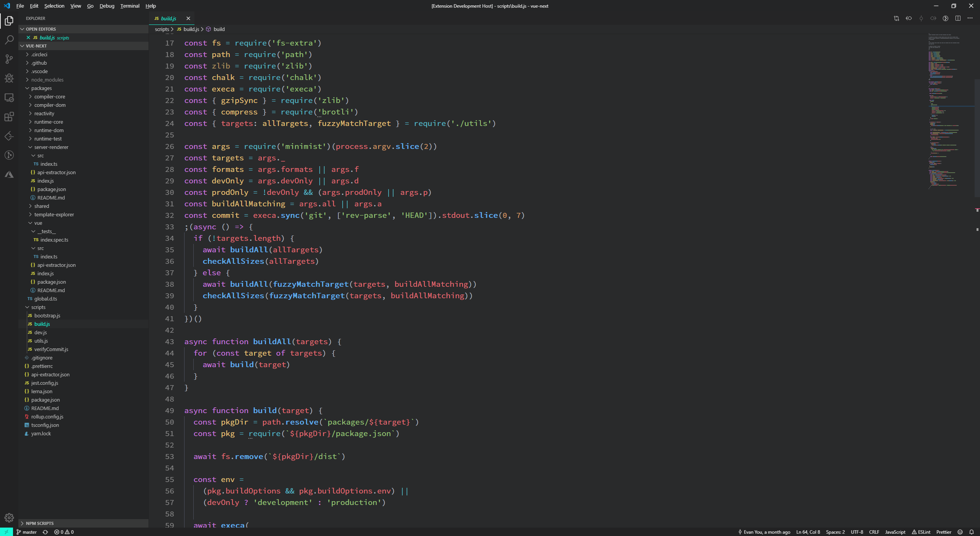Click the synchronize changes icon

tap(45, 532)
